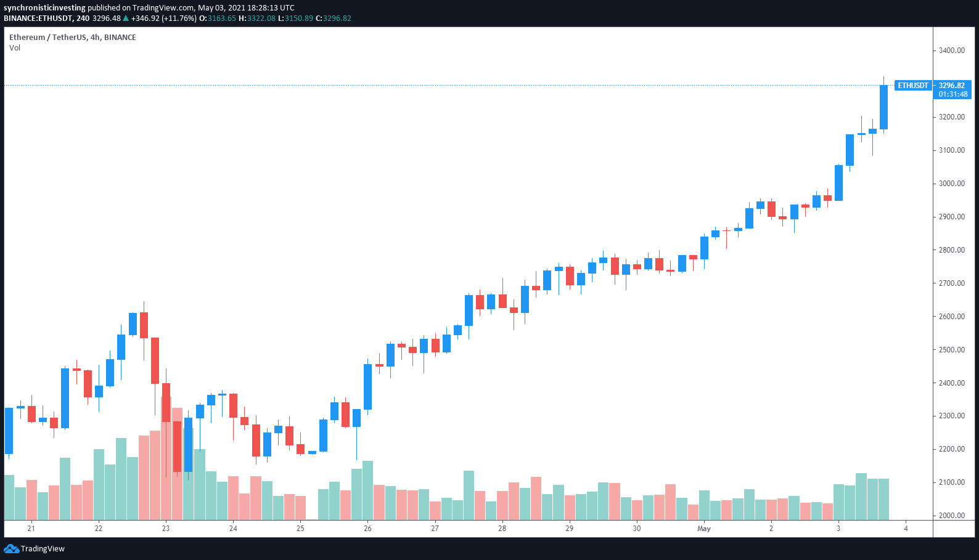Click the 2000.00 price axis label
This screenshot has height=560, width=979.
click(x=951, y=516)
